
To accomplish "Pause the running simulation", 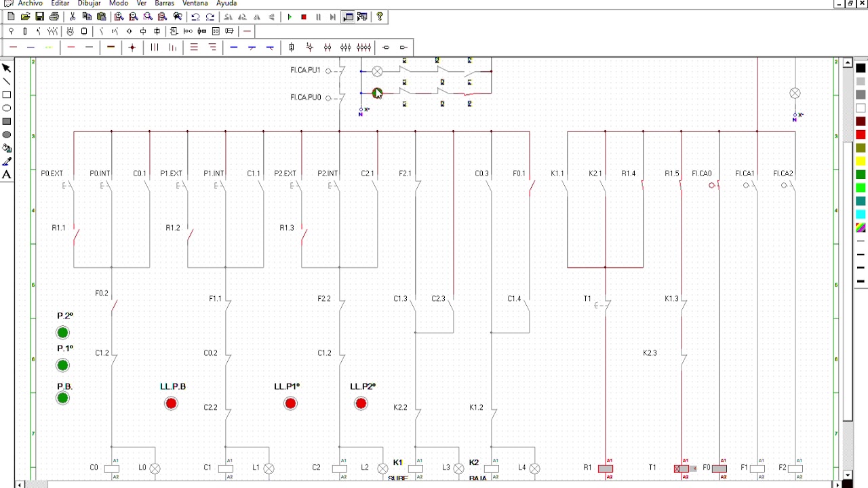I will pos(318,16).
